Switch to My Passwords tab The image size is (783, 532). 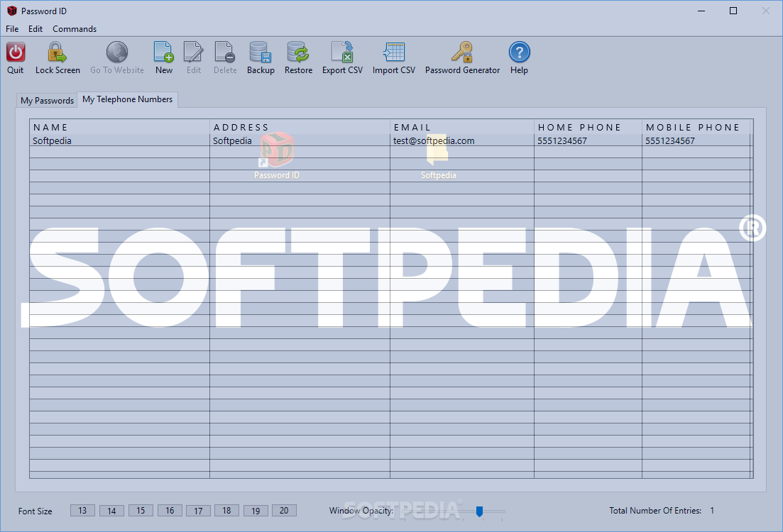(x=47, y=100)
